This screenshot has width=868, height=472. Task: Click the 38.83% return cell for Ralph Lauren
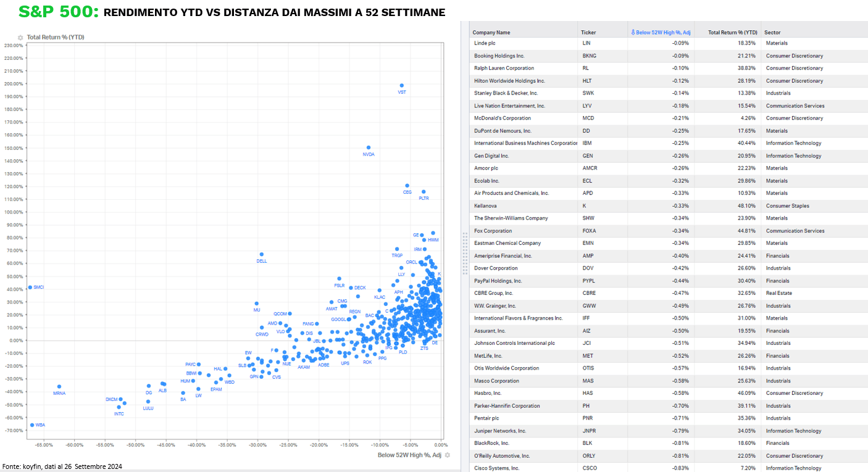click(746, 68)
